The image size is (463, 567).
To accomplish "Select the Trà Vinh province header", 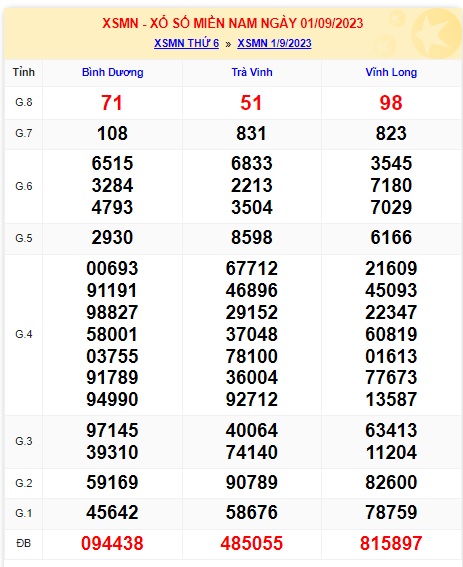I will point(252,72).
